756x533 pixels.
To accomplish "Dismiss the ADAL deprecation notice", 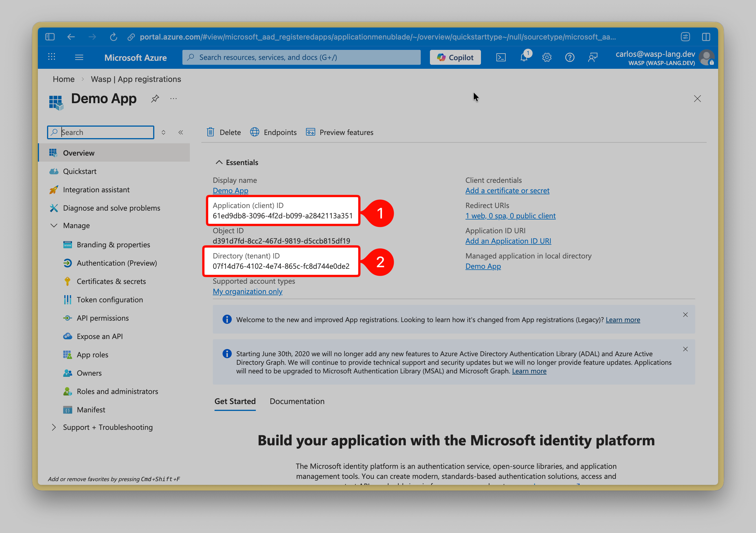I will tap(685, 349).
